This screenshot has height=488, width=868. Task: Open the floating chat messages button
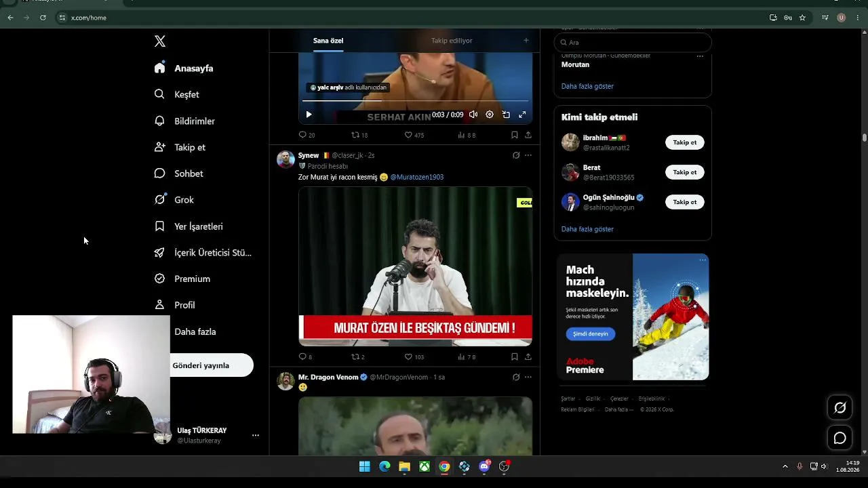[840, 438]
